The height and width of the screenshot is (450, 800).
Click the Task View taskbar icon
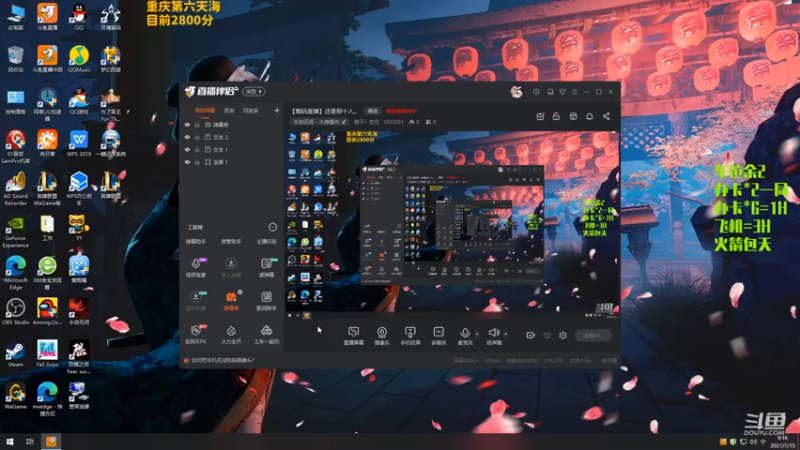point(30,442)
